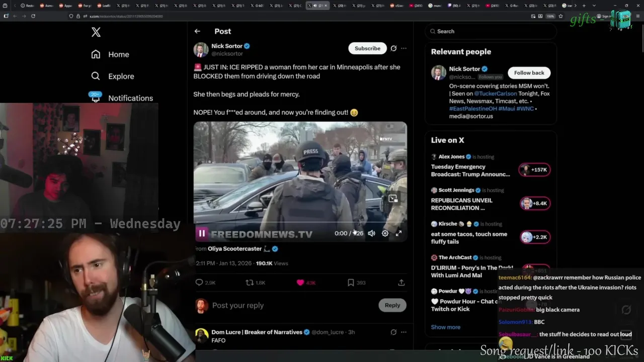Enter video fullscreen mode
Viewport: 644px width, 362px height.
pyautogui.click(x=398, y=233)
